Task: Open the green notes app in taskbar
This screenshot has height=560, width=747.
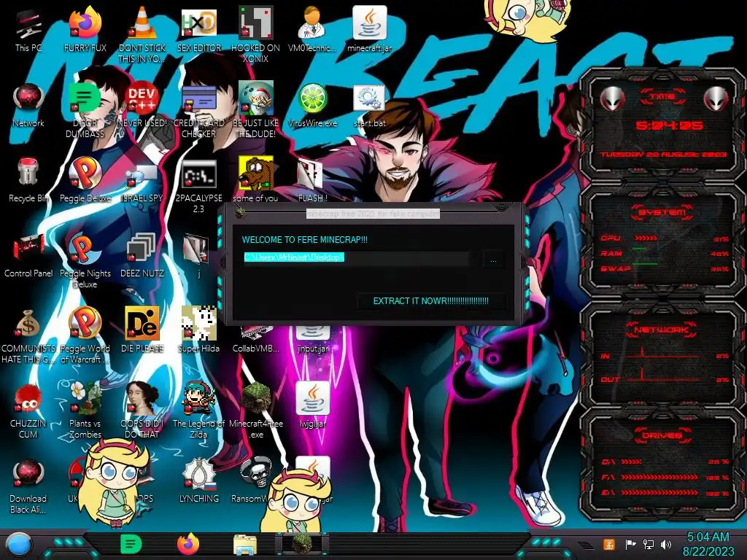Action: pos(131,544)
